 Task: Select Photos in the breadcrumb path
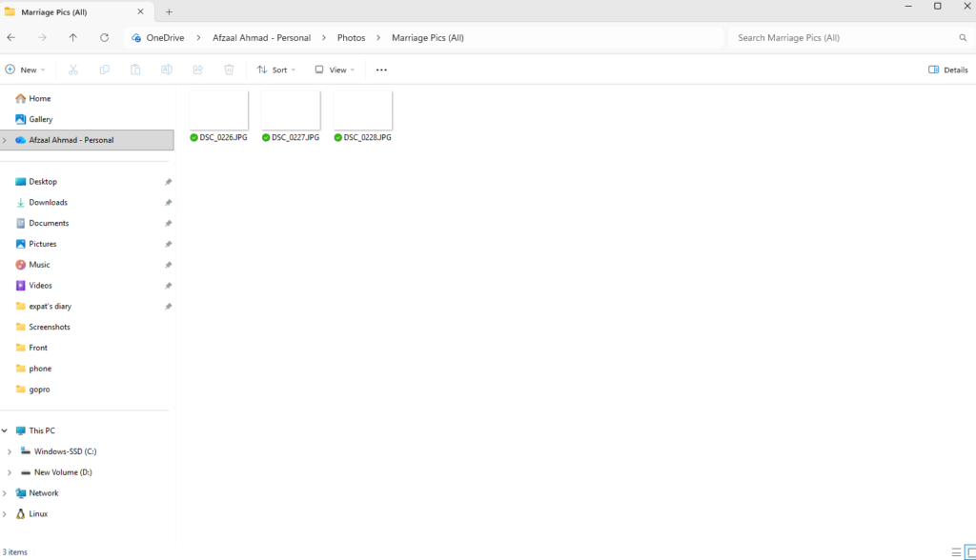coord(351,38)
